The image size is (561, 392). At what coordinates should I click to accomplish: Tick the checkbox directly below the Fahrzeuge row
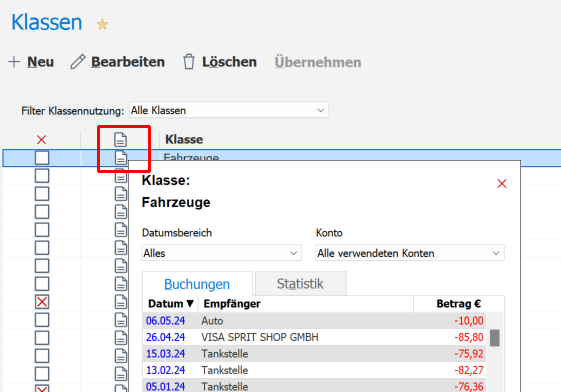pyautogui.click(x=42, y=176)
